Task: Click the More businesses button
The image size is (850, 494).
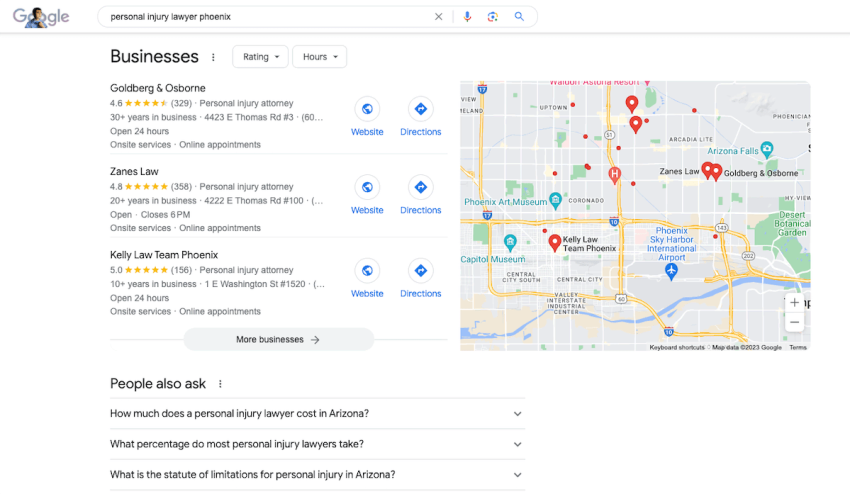Action: [278, 340]
